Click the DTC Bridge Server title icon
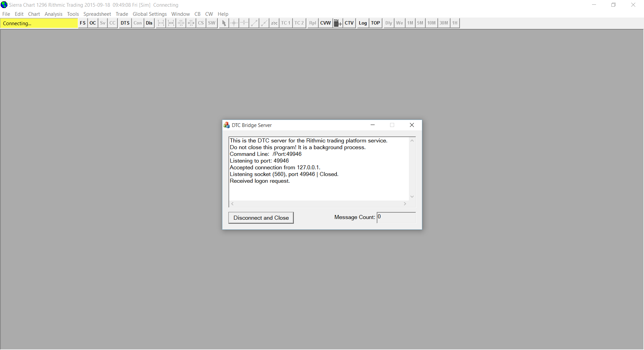 [x=227, y=125]
